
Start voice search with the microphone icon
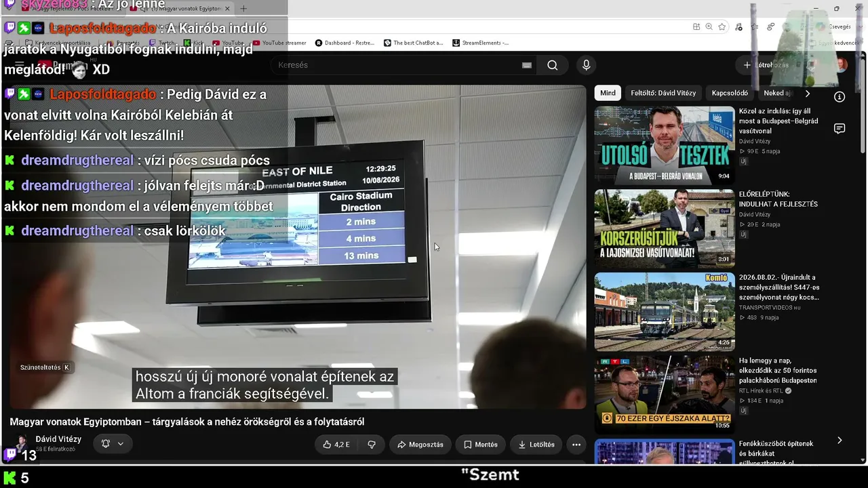pos(587,65)
